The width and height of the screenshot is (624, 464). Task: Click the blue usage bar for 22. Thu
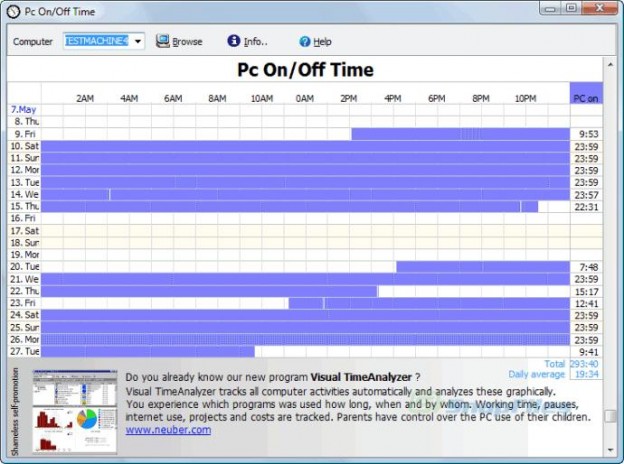[x=209, y=291]
